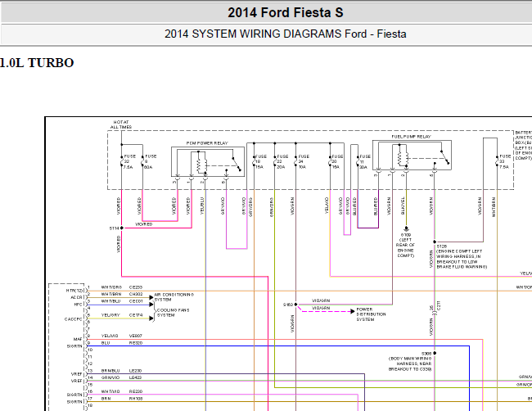Click the 'CACCFC' pin label
532x411 pixels.
point(74,319)
